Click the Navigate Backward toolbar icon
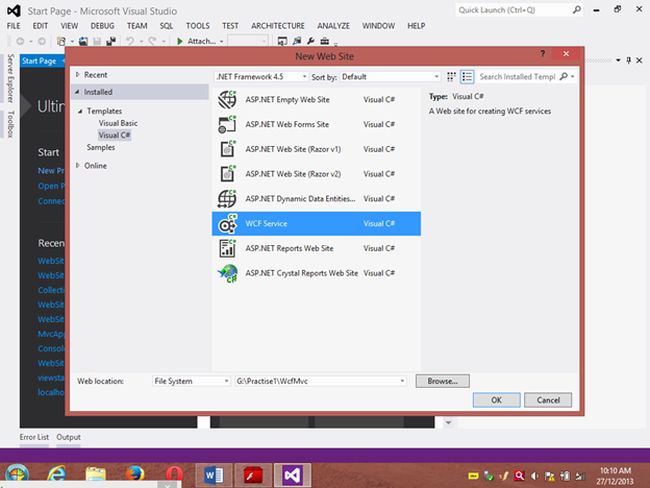The height and width of the screenshot is (488, 650). point(20,41)
